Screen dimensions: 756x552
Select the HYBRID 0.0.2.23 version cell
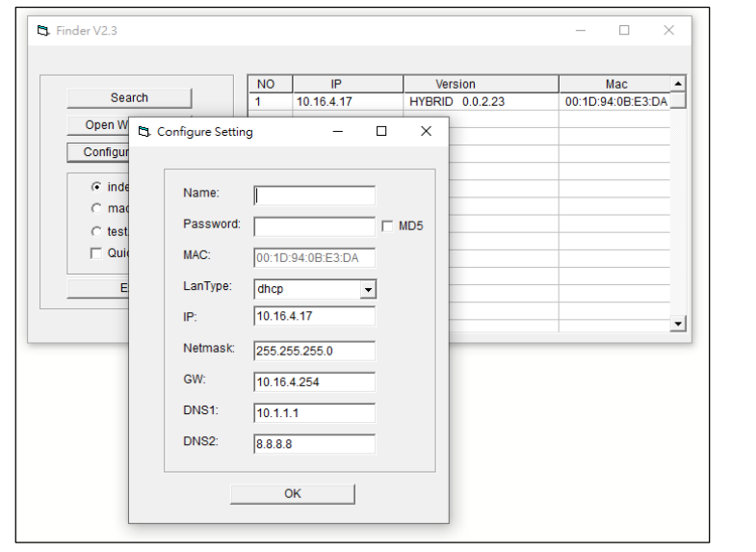482,102
